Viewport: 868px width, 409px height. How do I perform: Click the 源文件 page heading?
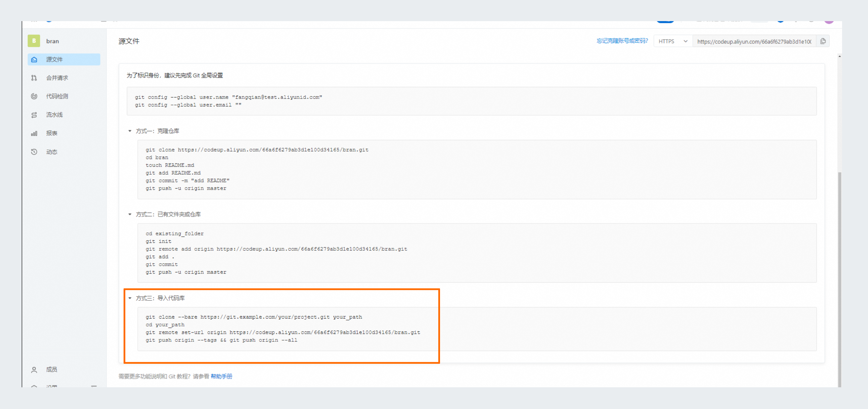tap(129, 41)
